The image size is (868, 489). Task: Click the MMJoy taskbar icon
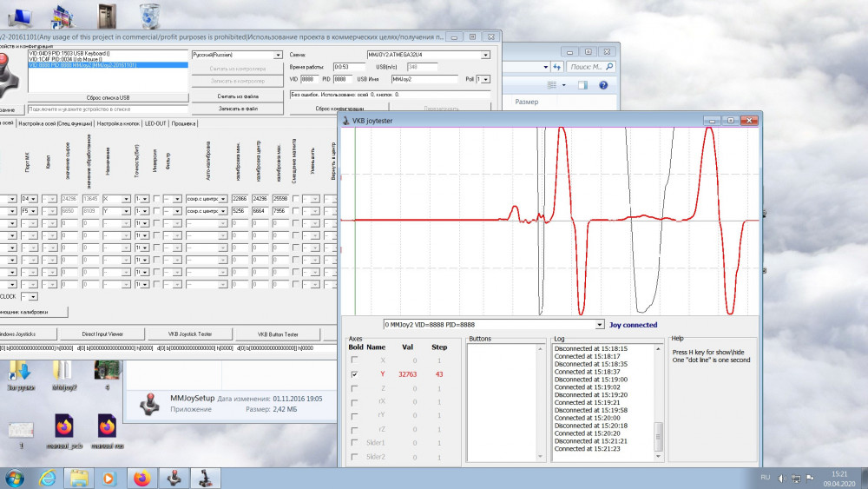point(174,477)
